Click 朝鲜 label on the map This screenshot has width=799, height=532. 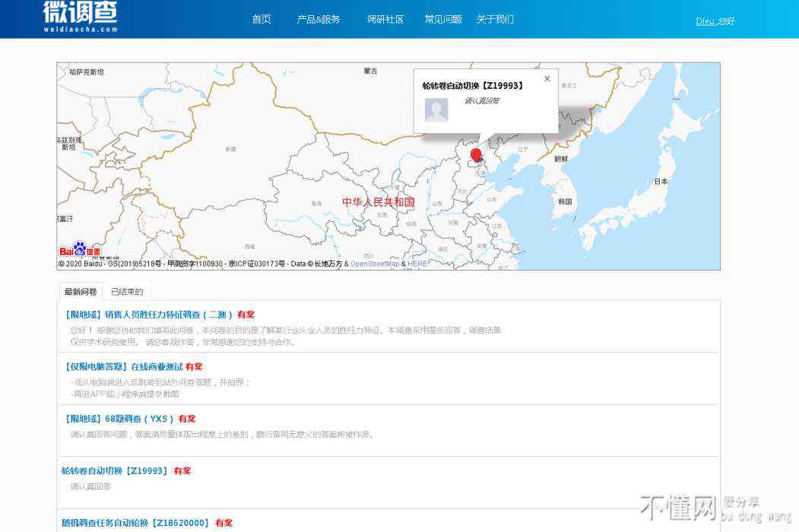561,159
